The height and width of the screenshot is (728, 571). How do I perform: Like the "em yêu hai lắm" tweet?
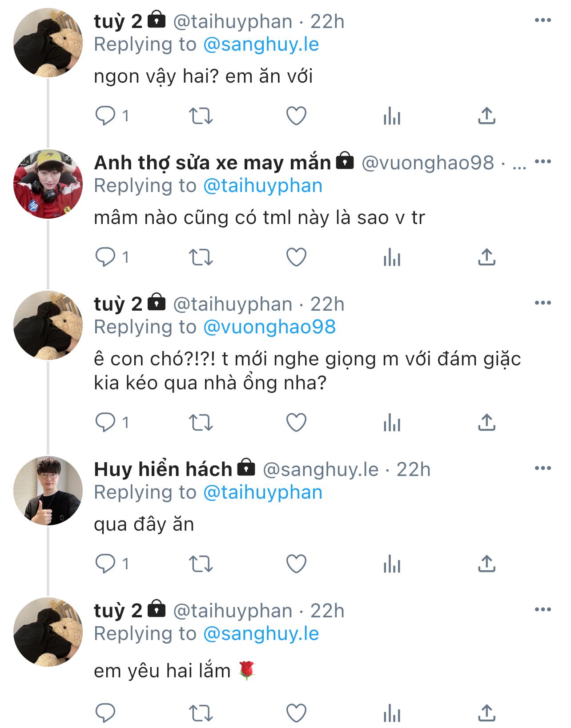[296, 713]
